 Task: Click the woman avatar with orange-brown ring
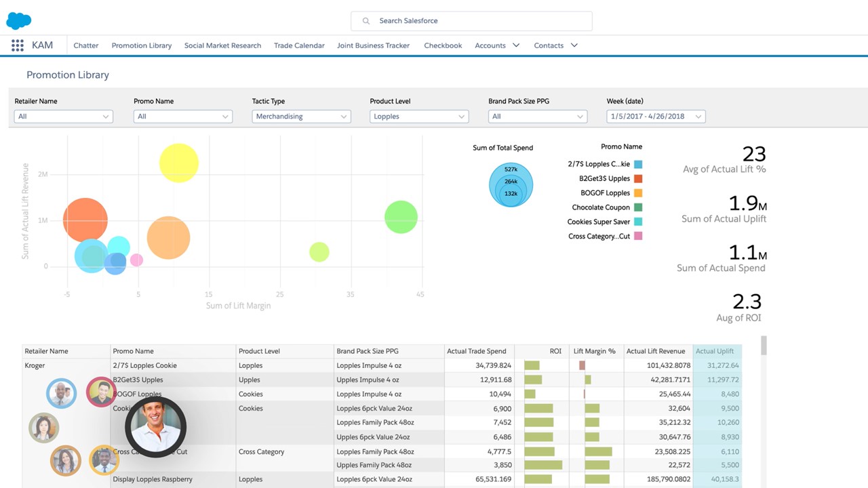point(66,461)
